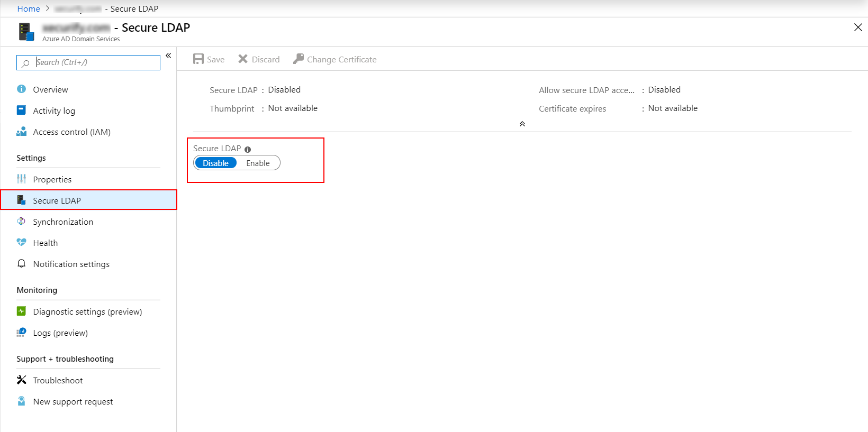
Task: Collapse the sidebar menu with double chevron
Action: [x=168, y=56]
